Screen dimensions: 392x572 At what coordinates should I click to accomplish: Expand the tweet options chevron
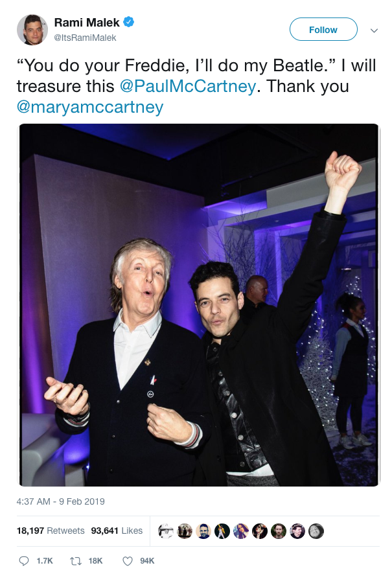tap(374, 30)
